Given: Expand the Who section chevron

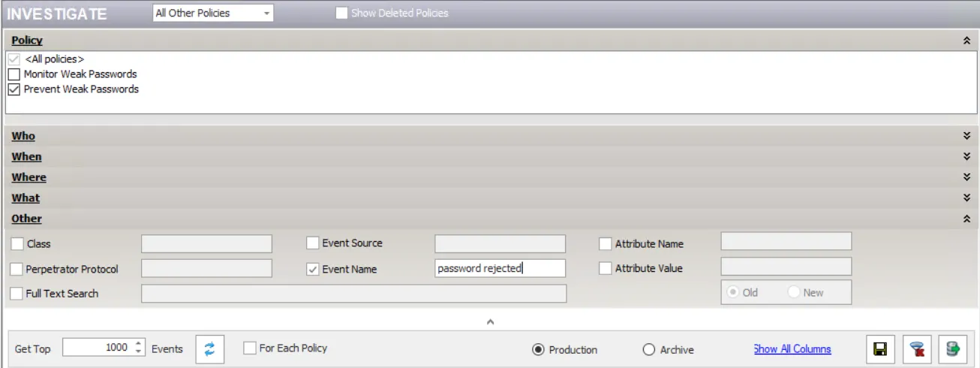Looking at the screenshot, I should tap(966, 136).
